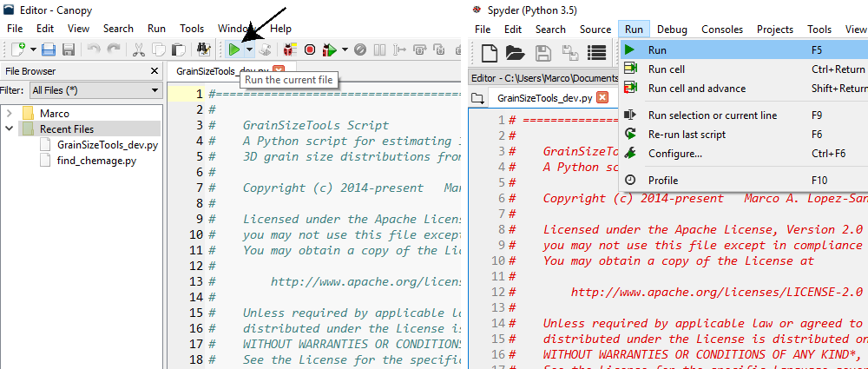Open the Run menu in Canopy
This screenshot has height=369, width=868.
[156, 29]
